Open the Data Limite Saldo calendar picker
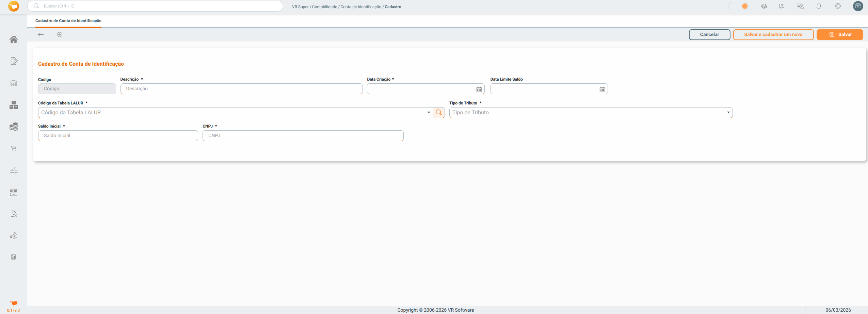868x314 pixels. [602, 89]
